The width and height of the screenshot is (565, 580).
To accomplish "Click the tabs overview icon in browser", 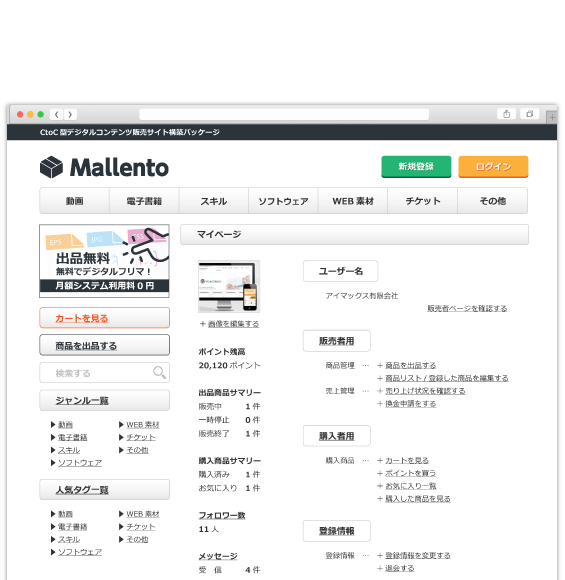I will click(x=529, y=114).
